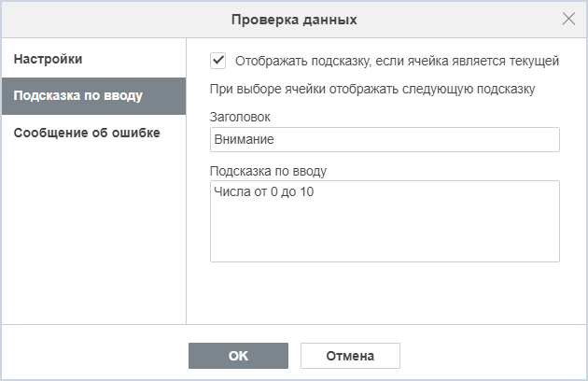The width and height of the screenshot is (588, 381).
Task: Click the Проверка данных title text
Action: (x=294, y=20)
